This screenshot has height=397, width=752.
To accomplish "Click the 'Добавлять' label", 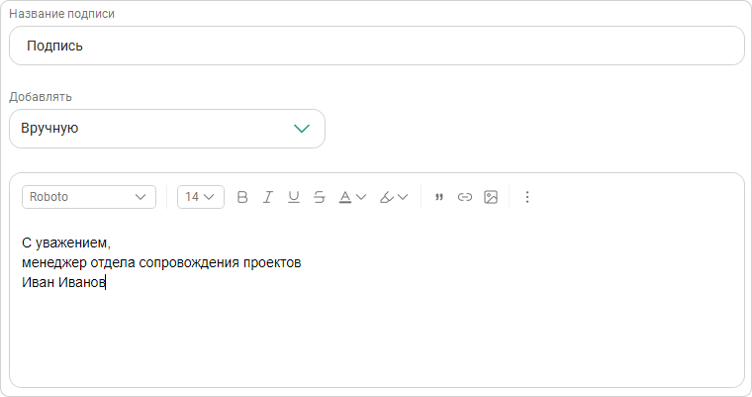I will 40,97.
